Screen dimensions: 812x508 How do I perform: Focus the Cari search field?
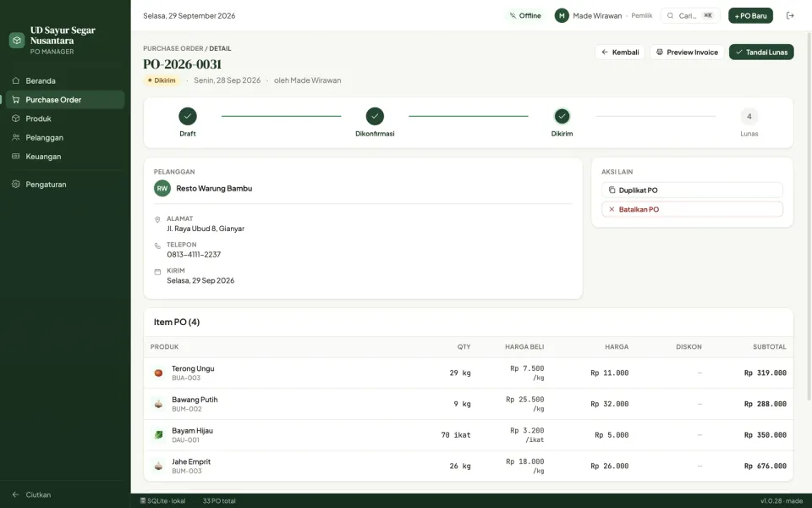click(690, 15)
